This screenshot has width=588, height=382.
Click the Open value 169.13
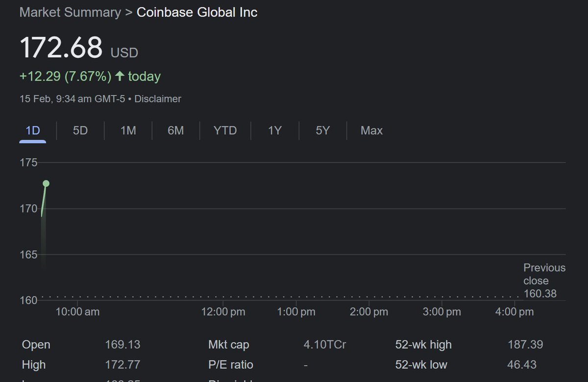click(x=122, y=345)
